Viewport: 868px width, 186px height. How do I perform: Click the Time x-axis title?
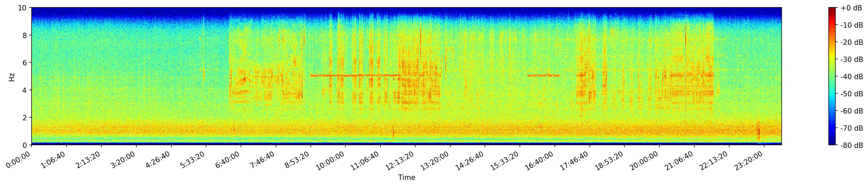coord(406,178)
